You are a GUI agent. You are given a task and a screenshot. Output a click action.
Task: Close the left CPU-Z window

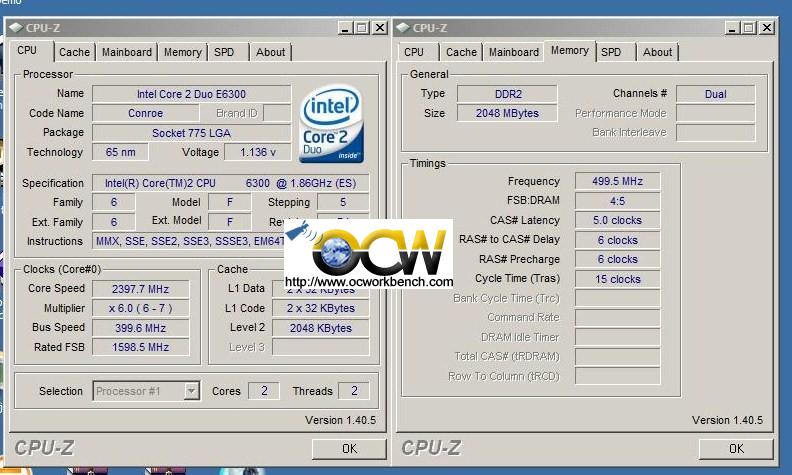380,28
